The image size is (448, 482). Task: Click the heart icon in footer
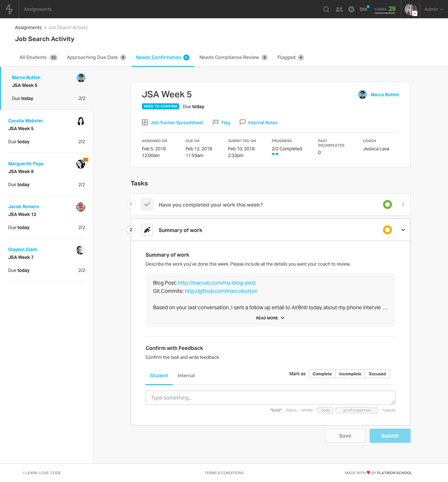tap(368, 473)
